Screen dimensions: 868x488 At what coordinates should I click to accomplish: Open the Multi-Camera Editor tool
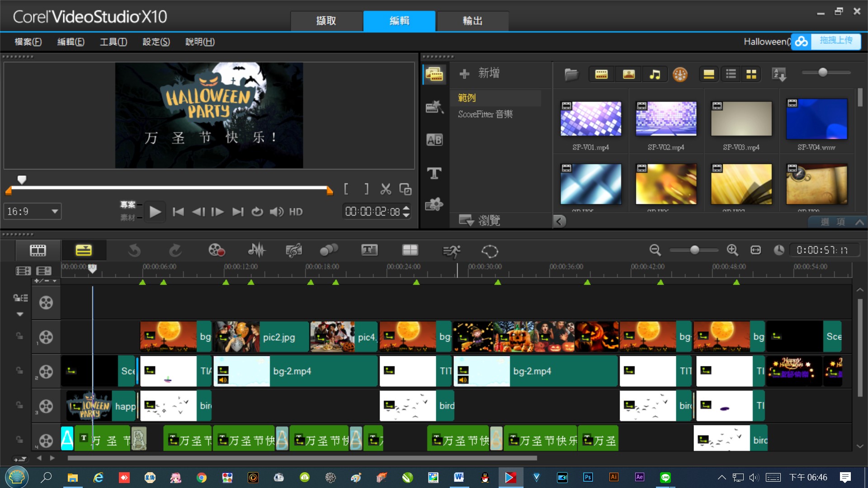pyautogui.click(x=410, y=250)
